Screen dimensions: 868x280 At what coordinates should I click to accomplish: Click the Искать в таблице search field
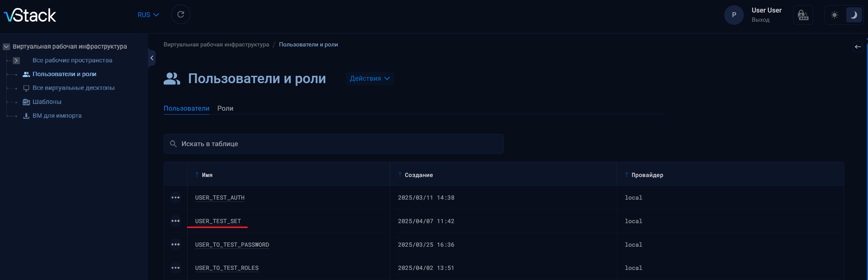click(333, 144)
